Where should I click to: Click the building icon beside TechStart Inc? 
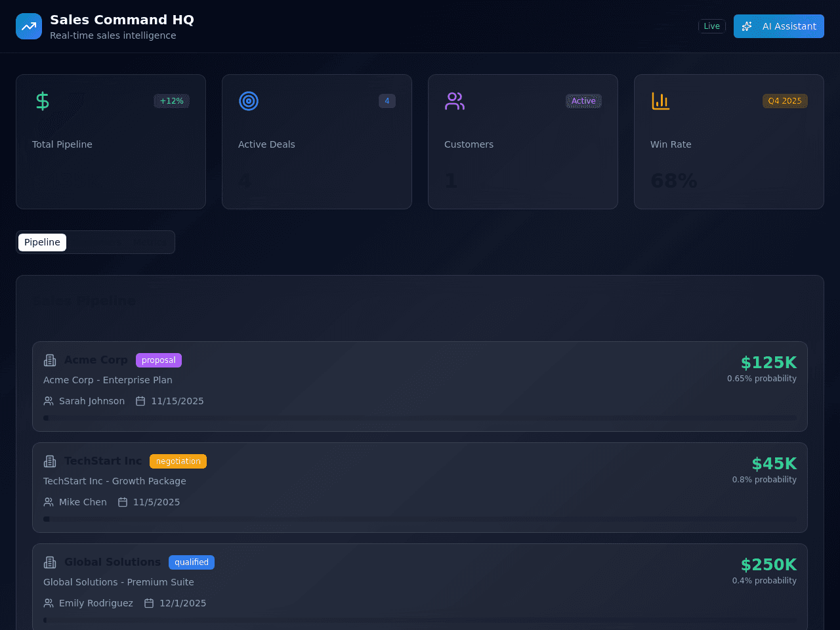(50, 461)
